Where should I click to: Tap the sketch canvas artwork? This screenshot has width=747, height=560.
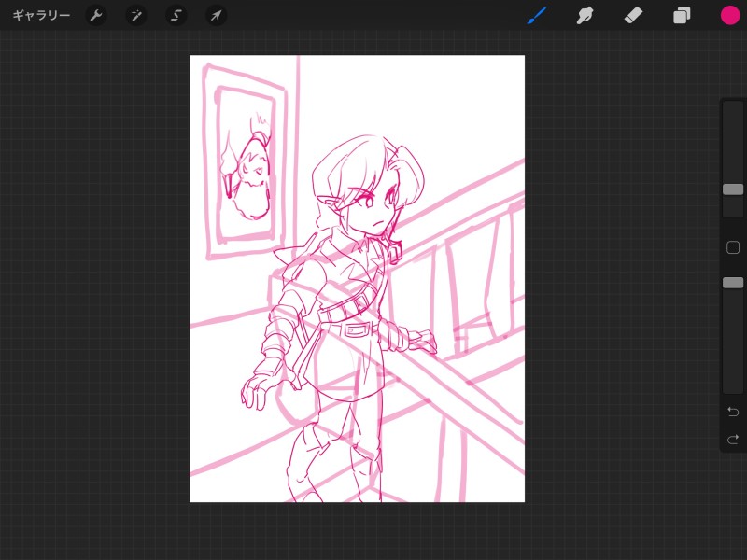tap(358, 278)
